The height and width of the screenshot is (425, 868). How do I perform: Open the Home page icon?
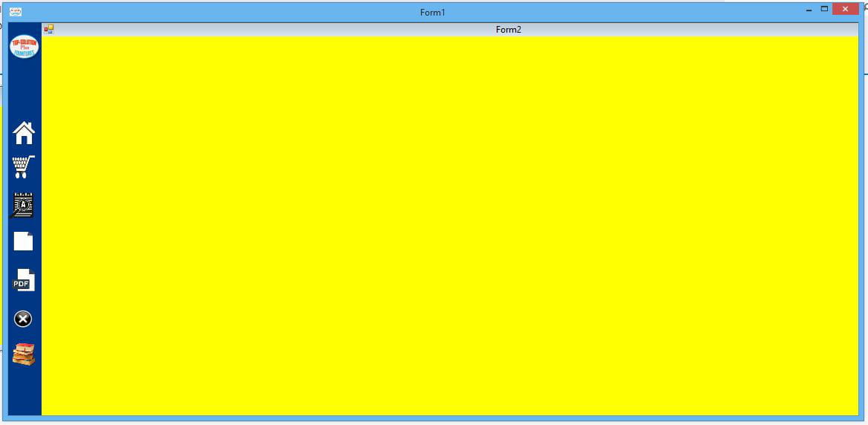pyautogui.click(x=24, y=132)
